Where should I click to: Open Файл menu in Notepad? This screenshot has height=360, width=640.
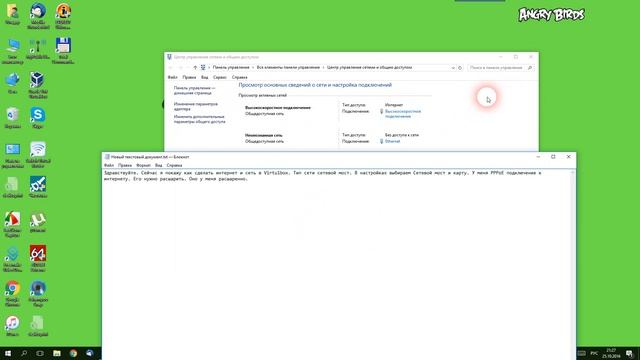coord(109,165)
